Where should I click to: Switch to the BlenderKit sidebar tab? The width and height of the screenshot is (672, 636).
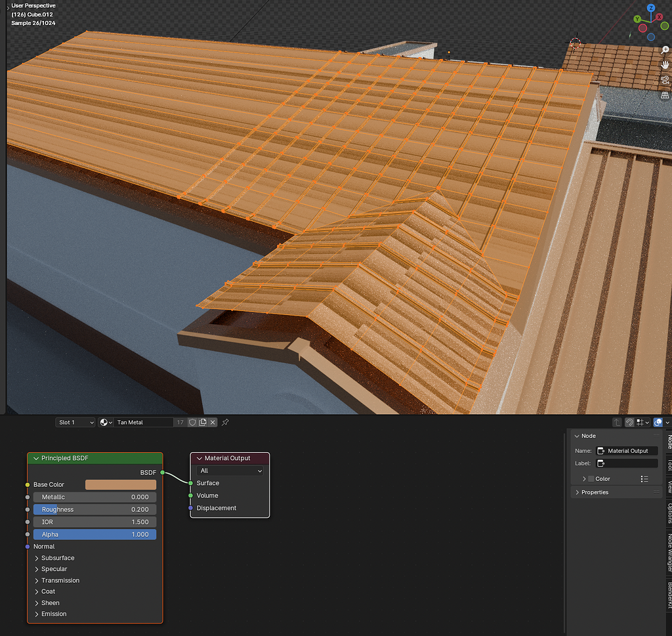coord(669,595)
